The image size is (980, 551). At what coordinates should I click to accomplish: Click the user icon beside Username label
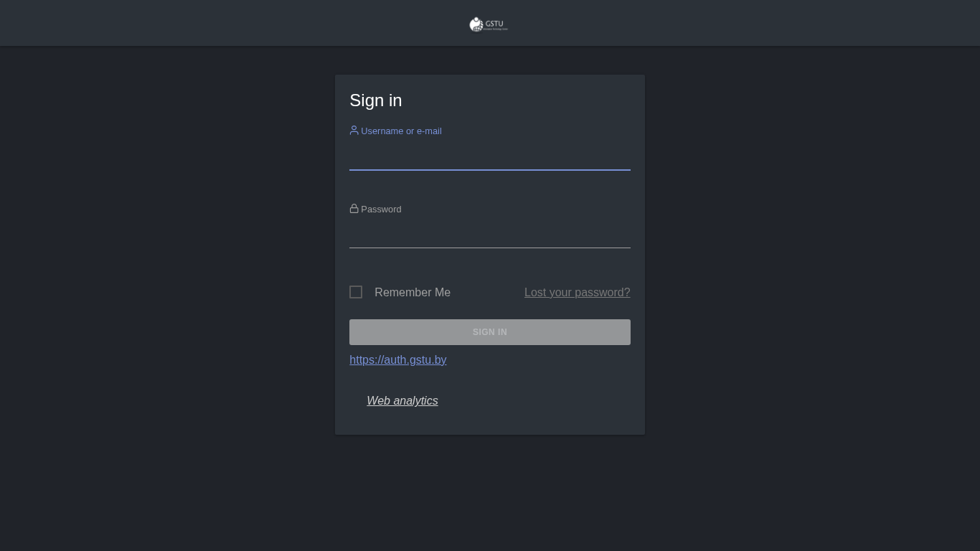point(354,131)
